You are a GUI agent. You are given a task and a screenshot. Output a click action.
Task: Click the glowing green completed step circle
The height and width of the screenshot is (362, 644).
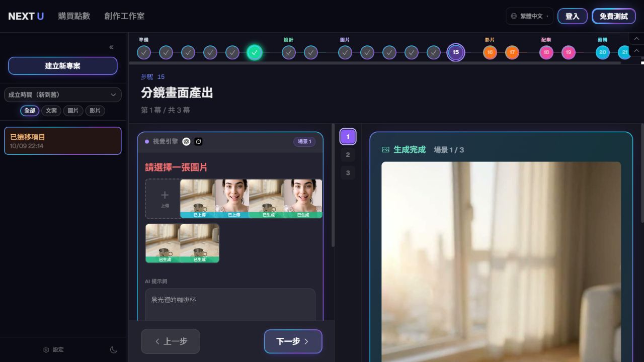[x=255, y=52]
